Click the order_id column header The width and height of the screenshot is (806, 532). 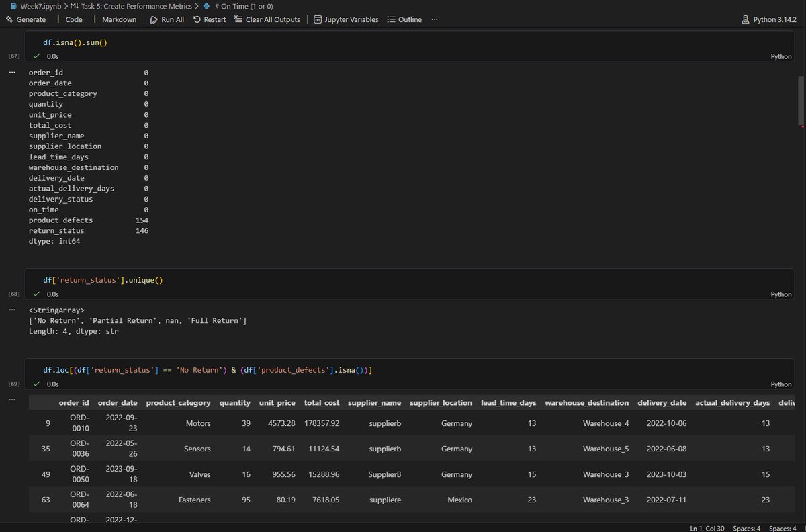[74, 403]
